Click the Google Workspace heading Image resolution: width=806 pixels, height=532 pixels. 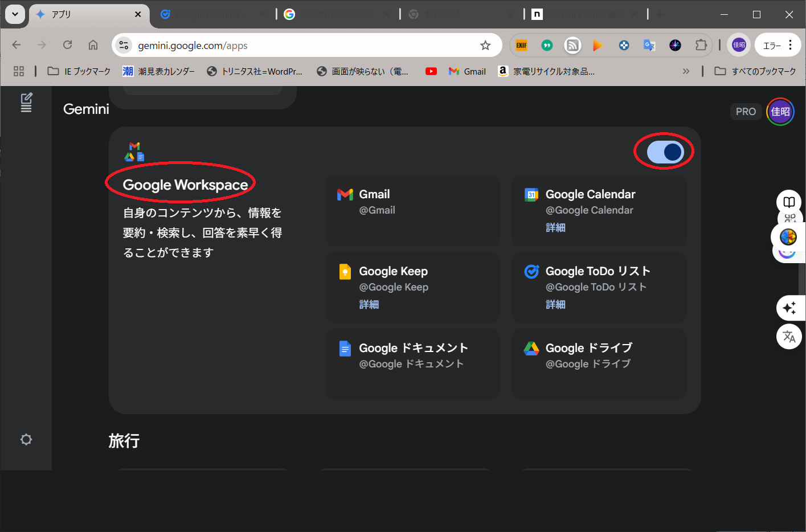pyautogui.click(x=186, y=185)
